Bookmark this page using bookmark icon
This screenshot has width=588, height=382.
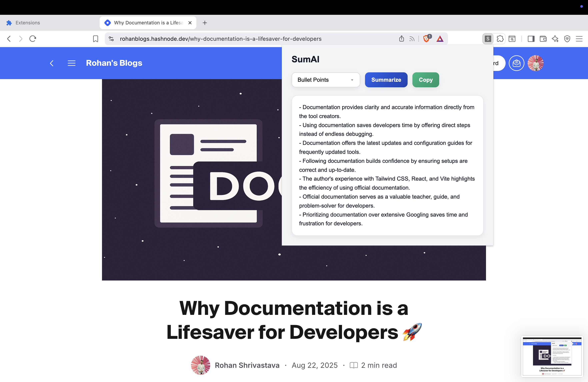click(x=96, y=39)
